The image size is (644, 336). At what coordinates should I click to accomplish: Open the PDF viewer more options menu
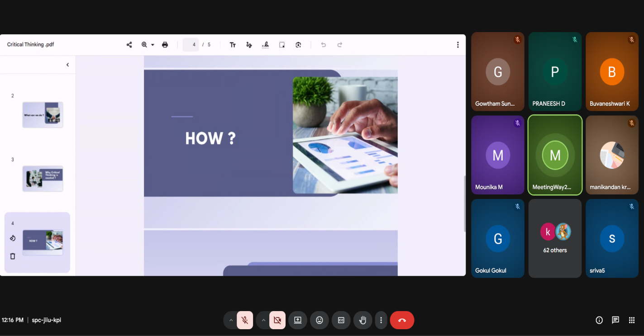[x=458, y=45]
